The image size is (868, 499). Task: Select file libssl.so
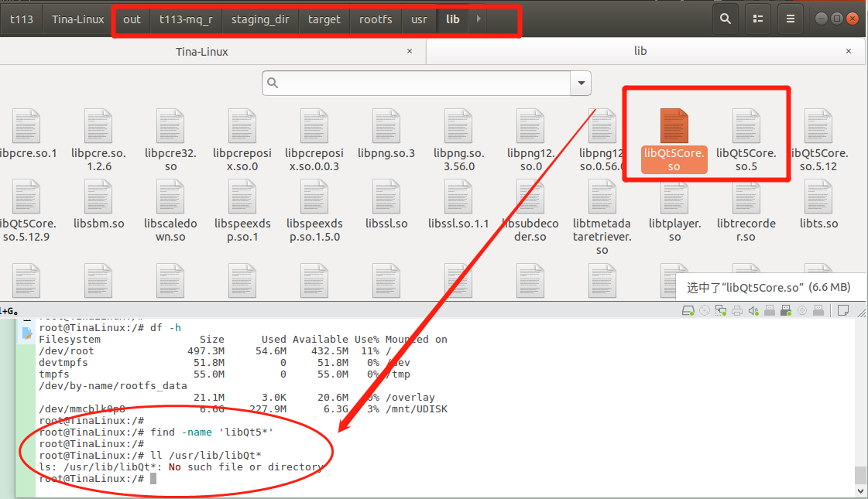tap(386, 205)
